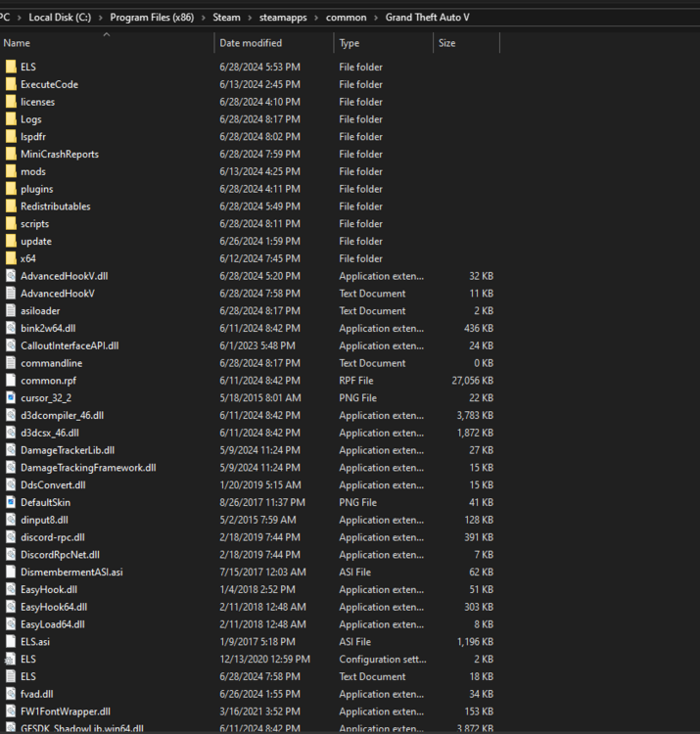Click the licenses folder icon
This screenshot has width=700, height=734.
click(x=11, y=102)
